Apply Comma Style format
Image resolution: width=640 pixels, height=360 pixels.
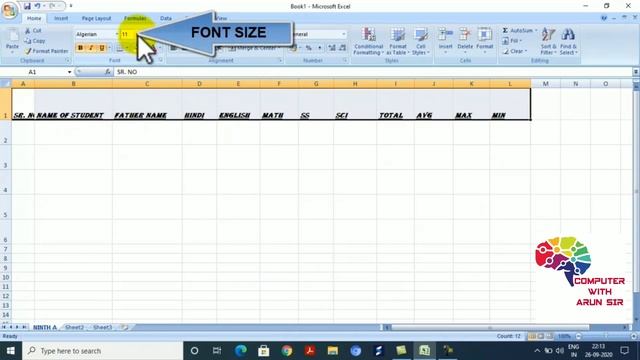coord(320,48)
